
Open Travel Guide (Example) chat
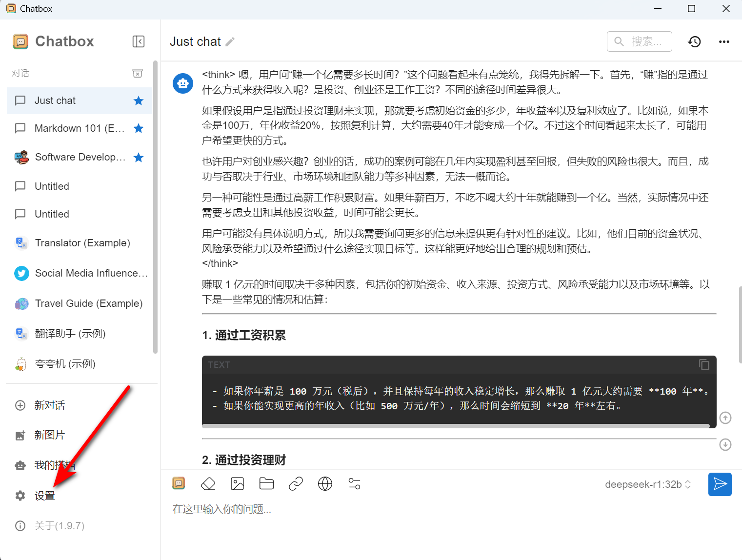(x=89, y=303)
